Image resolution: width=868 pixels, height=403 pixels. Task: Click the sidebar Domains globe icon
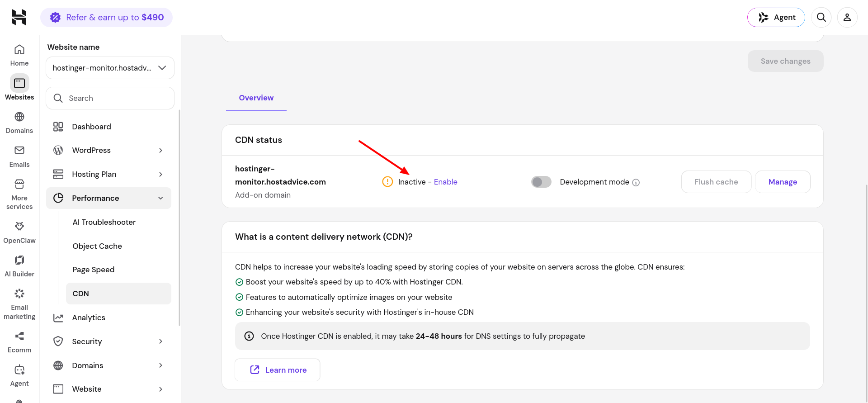tap(58, 365)
